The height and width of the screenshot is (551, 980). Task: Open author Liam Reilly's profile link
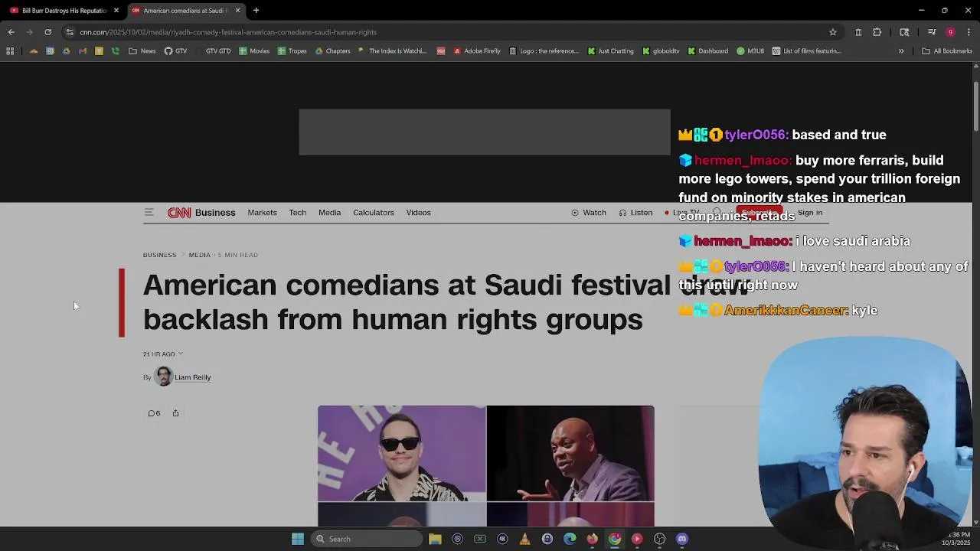pos(192,377)
